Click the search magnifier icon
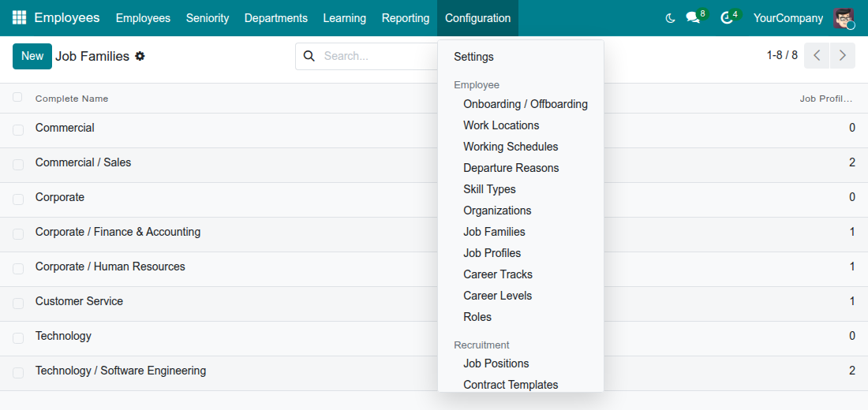 pyautogui.click(x=309, y=56)
